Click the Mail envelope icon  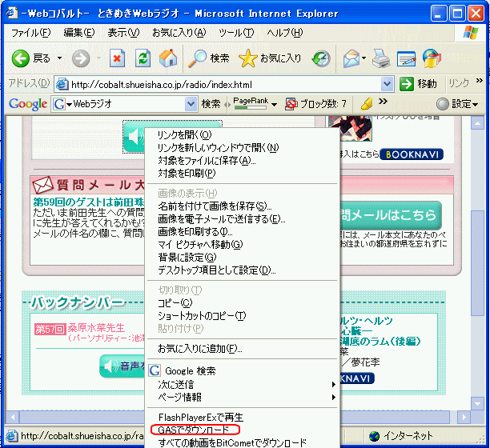coord(351,58)
